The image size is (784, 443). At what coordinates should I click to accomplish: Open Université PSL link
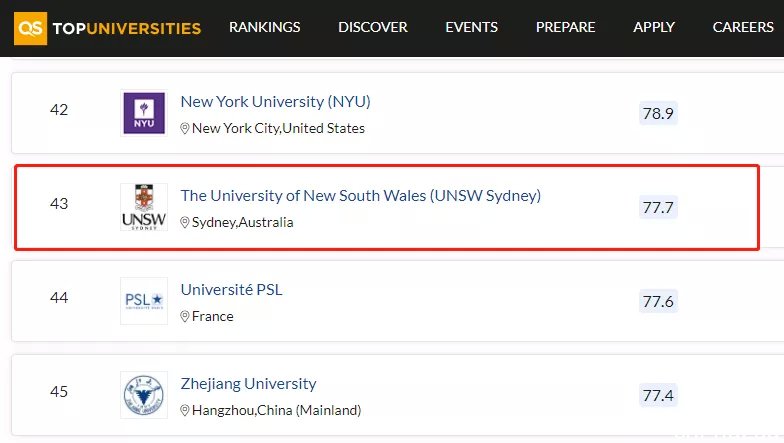point(232,290)
